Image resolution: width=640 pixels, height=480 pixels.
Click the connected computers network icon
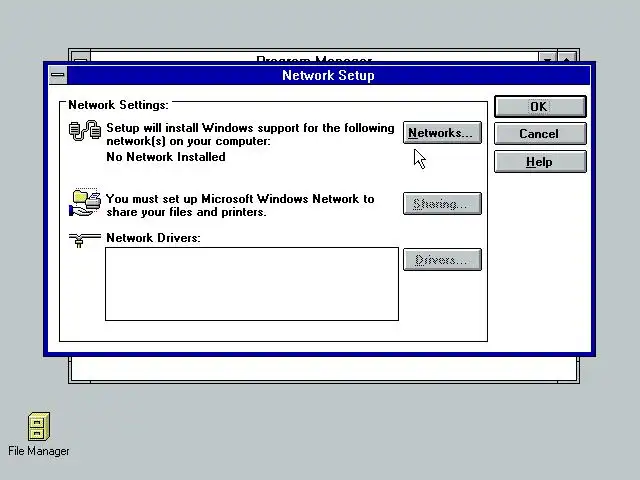85,131
